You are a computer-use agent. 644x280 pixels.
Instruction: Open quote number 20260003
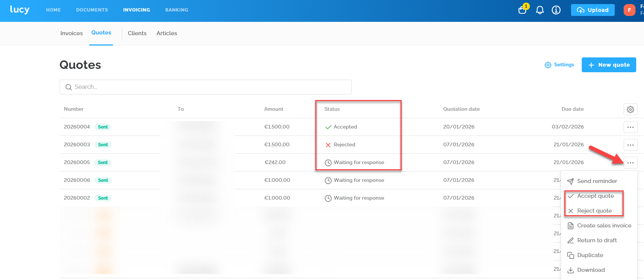[x=77, y=145]
